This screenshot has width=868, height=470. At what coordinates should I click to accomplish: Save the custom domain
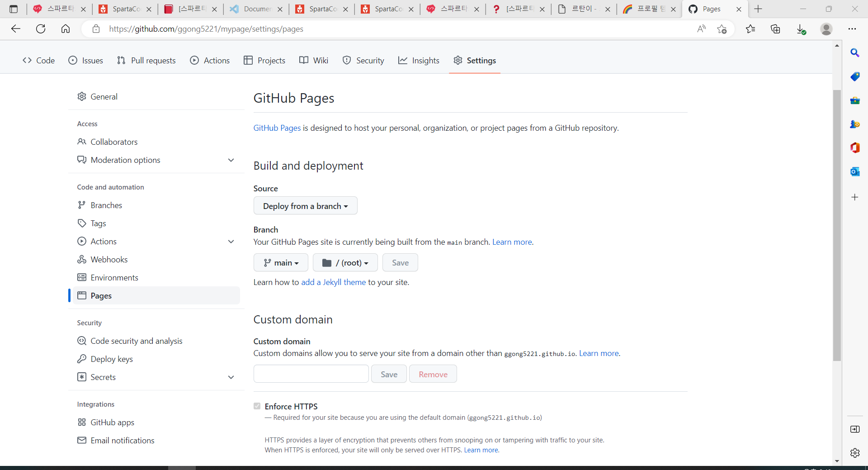(389, 374)
